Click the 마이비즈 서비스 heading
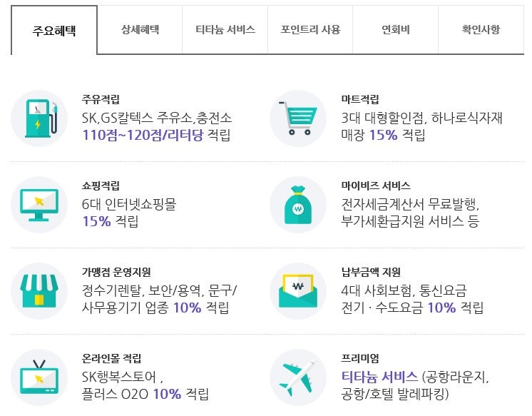532x416 pixels. 376,186
